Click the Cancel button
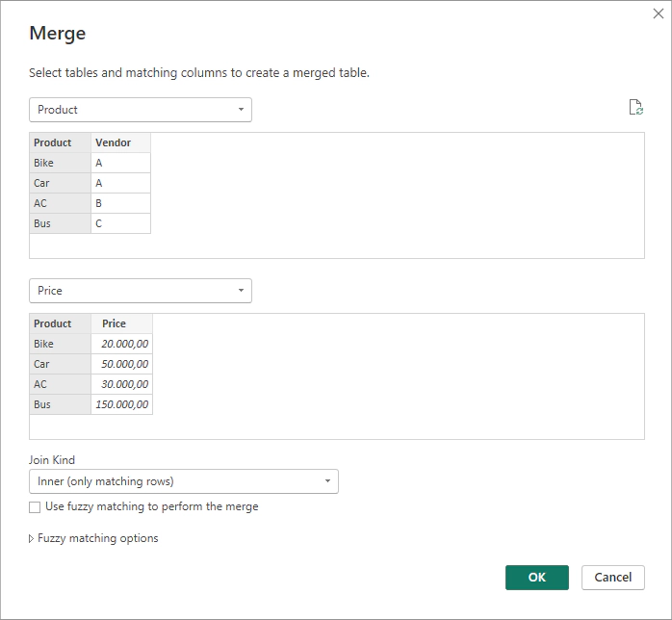672x620 pixels. (x=613, y=577)
